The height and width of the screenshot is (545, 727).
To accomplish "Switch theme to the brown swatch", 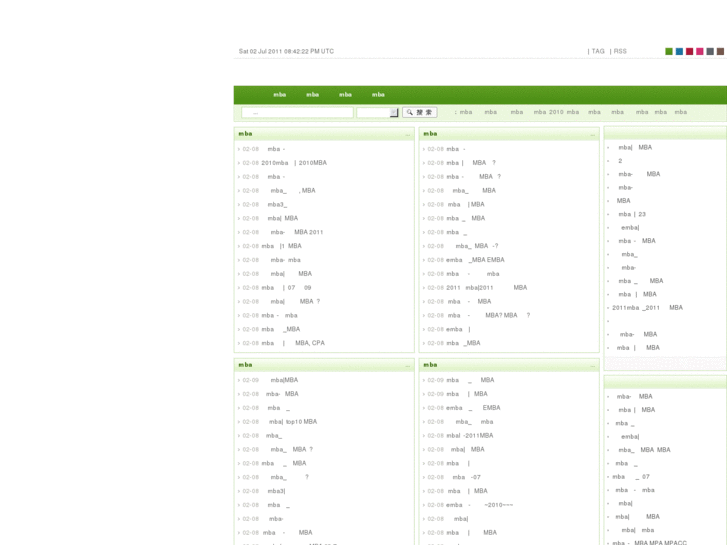I will [x=720, y=51].
